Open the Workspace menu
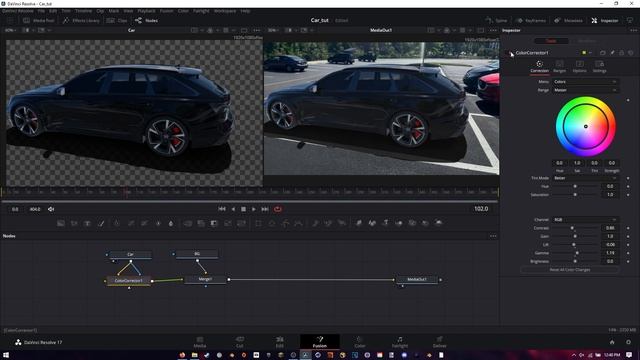This screenshot has height=360, width=640. point(225,11)
